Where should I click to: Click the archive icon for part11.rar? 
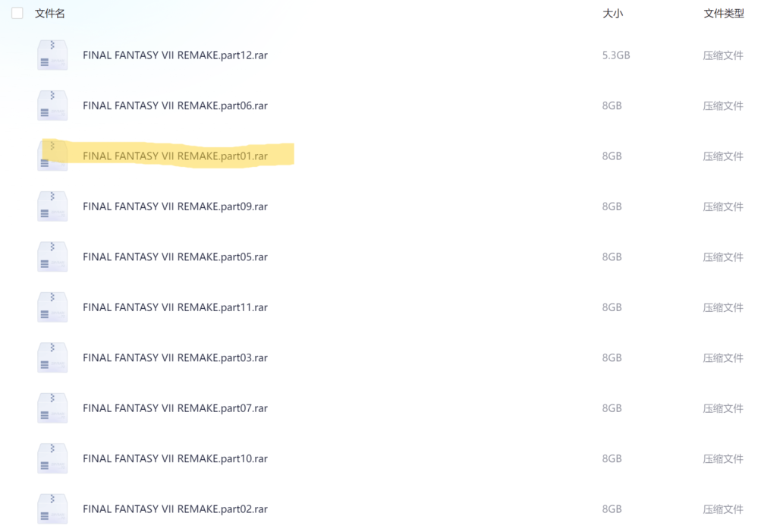(x=52, y=307)
